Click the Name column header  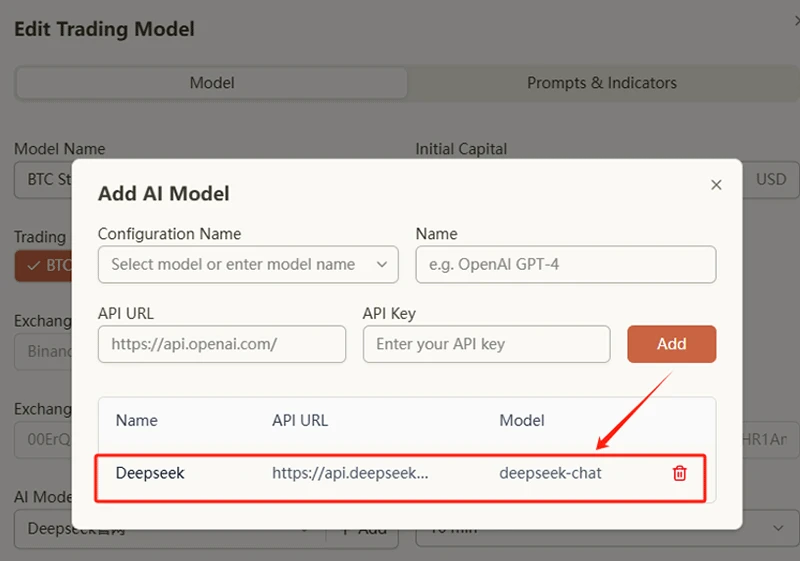tap(137, 420)
